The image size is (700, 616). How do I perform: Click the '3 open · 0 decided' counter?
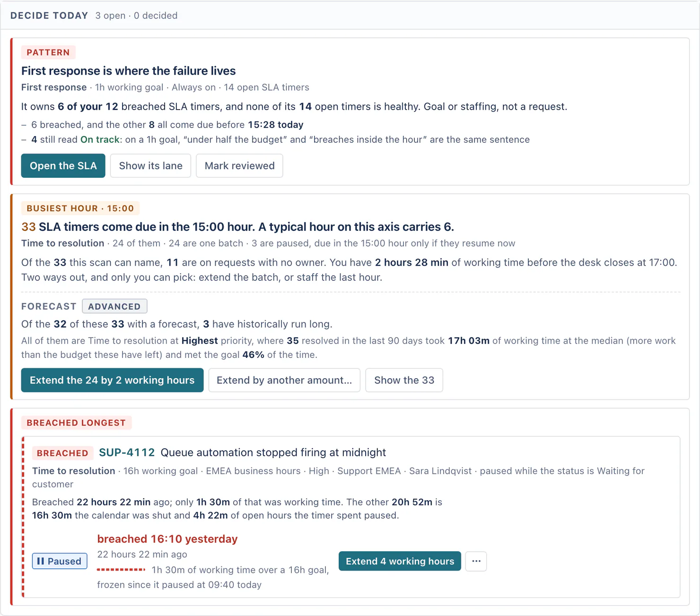coord(137,16)
